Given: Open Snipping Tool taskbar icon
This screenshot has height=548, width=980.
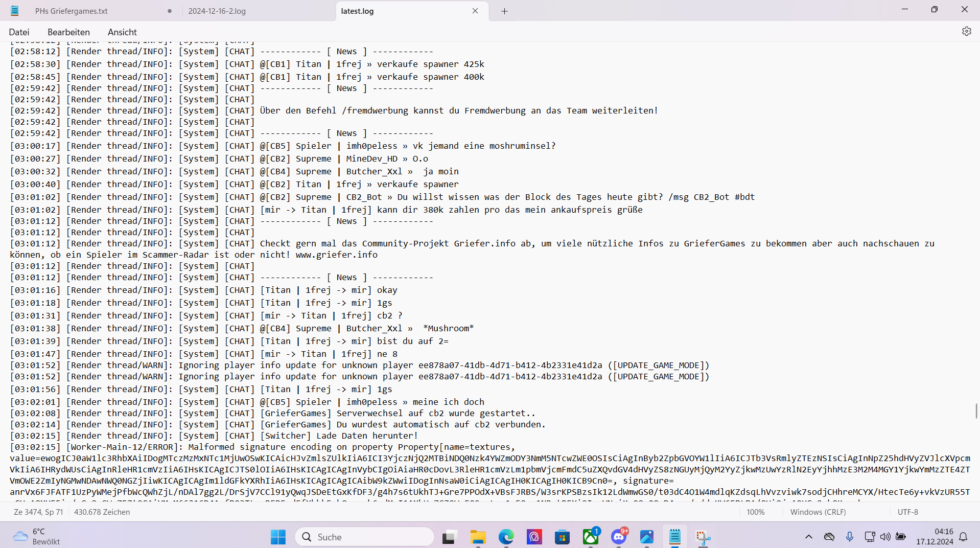Looking at the screenshot, I should pos(703,537).
